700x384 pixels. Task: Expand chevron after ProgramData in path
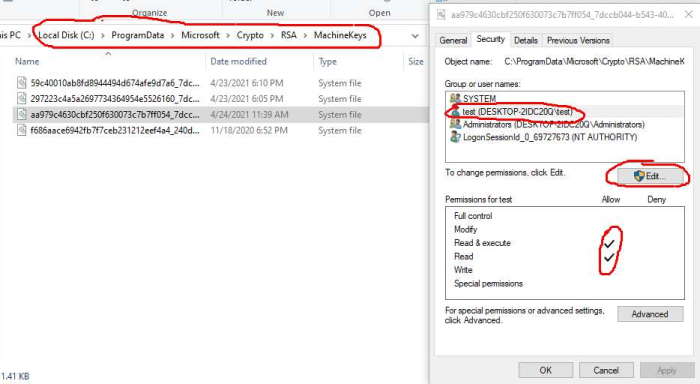(172, 35)
